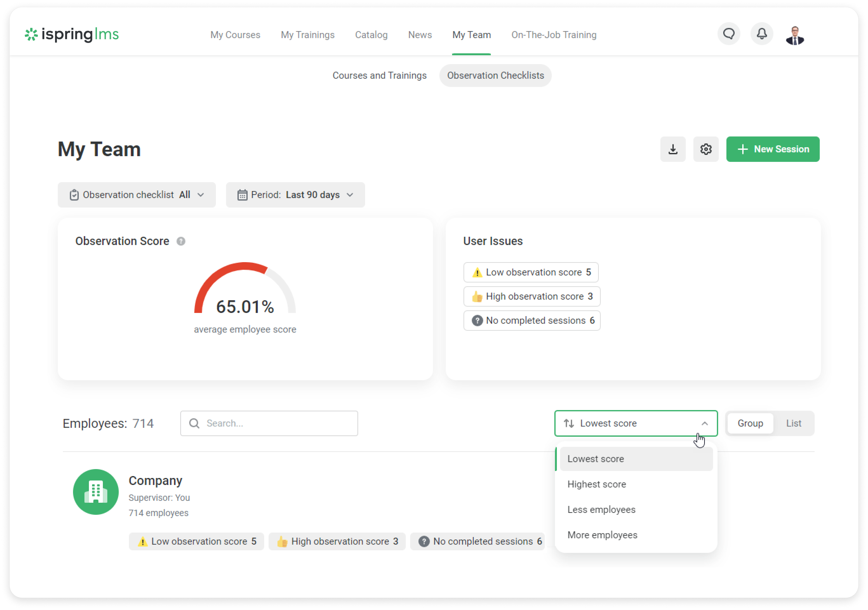Click the Observation Score help icon
The image size is (868, 610).
(x=181, y=241)
